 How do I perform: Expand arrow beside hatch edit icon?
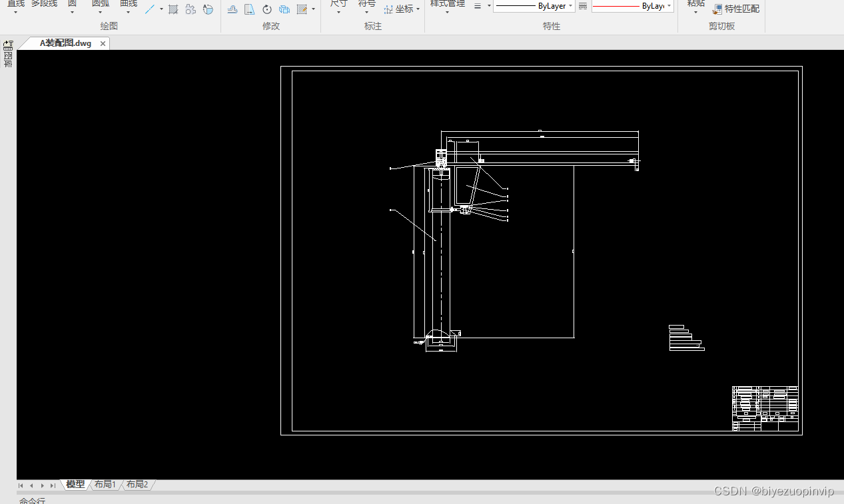tap(313, 9)
